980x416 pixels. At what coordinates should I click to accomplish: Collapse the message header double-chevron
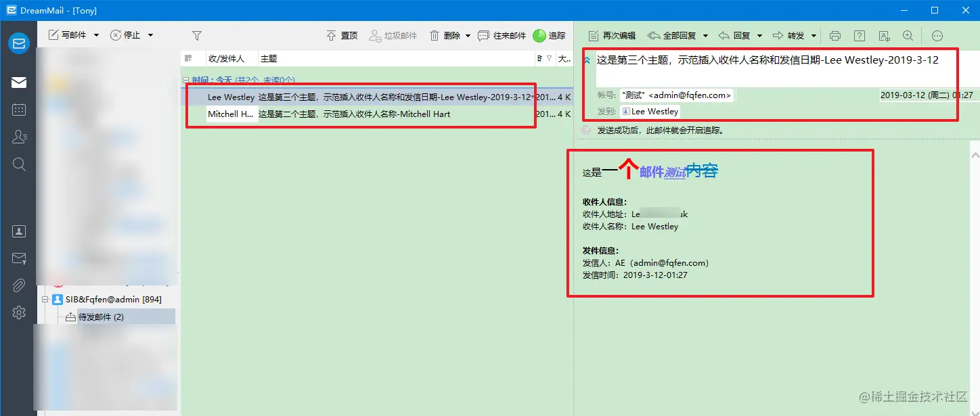[x=587, y=60]
